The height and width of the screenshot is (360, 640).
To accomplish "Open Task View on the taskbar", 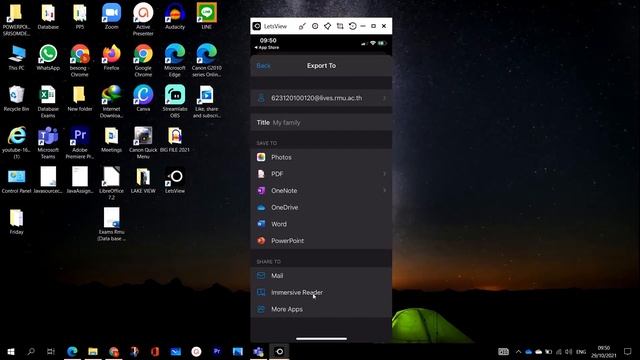I will tap(51, 351).
